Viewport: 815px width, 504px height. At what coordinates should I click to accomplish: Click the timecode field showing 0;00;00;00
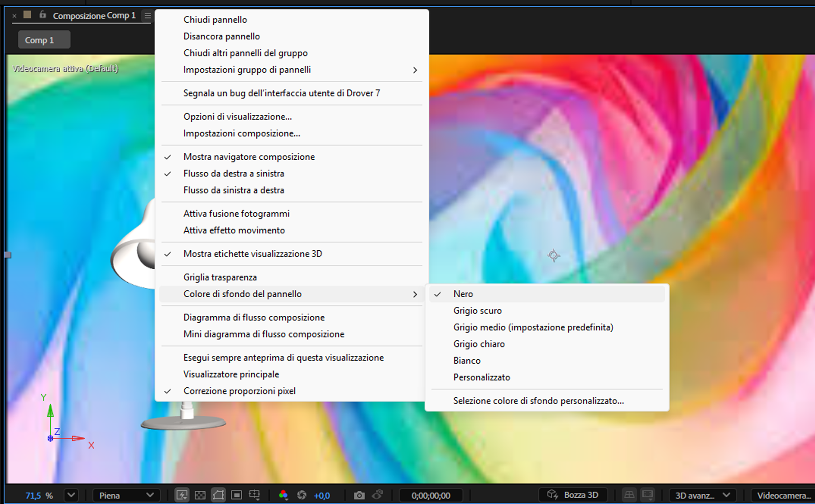[430, 494]
